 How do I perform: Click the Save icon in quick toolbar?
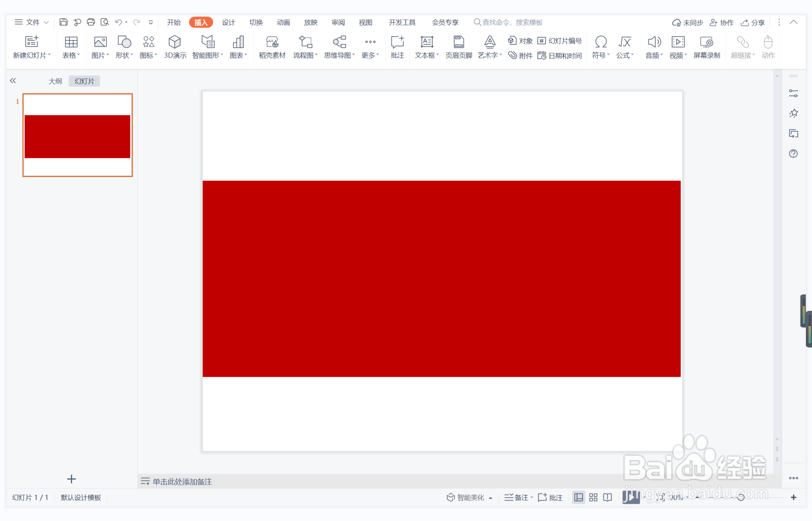63,22
